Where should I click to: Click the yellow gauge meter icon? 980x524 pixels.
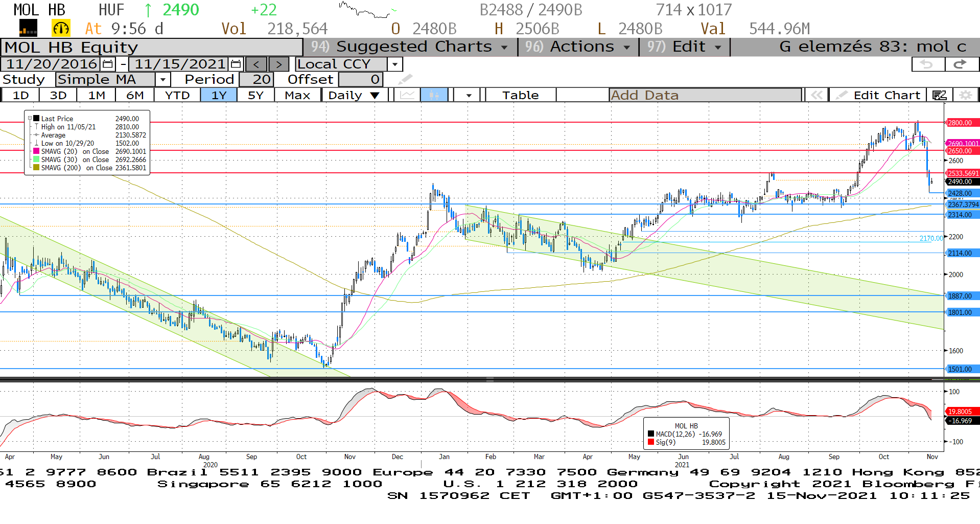(x=61, y=28)
